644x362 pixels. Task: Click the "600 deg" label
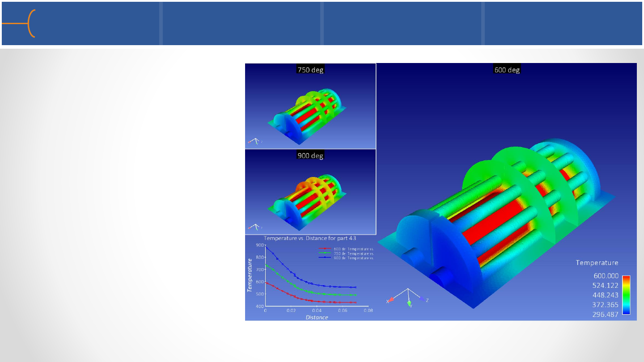tap(507, 69)
